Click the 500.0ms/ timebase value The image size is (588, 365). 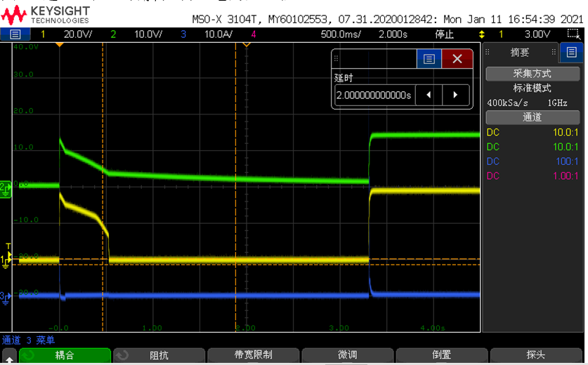pos(341,34)
